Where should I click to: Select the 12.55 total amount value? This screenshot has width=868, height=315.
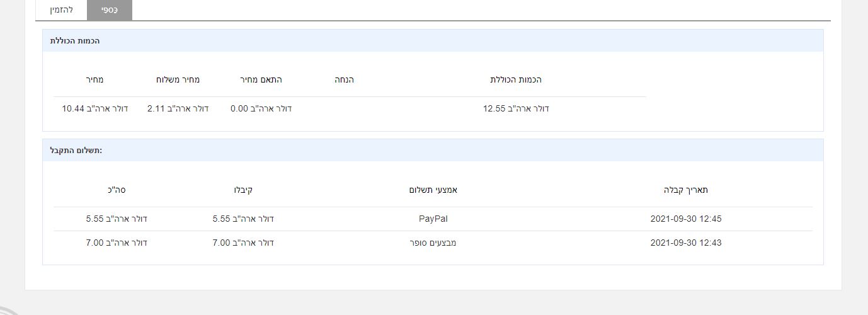[x=516, y=109]
